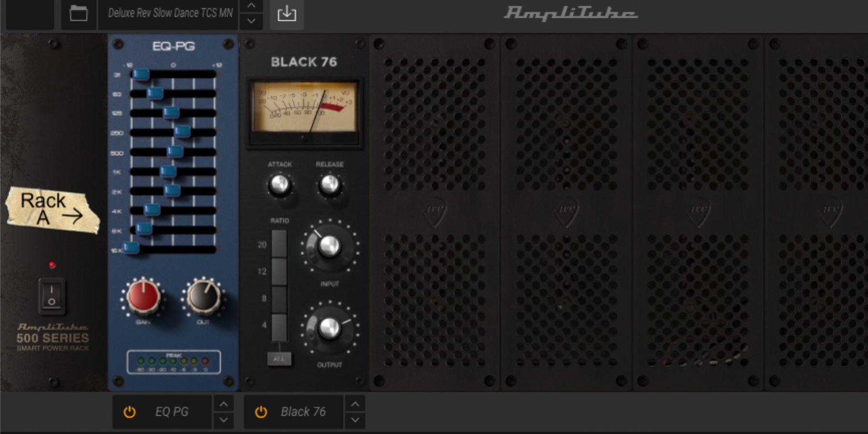Click the Black 76 Output knob
Screen dimensions: 868x434
330,328
